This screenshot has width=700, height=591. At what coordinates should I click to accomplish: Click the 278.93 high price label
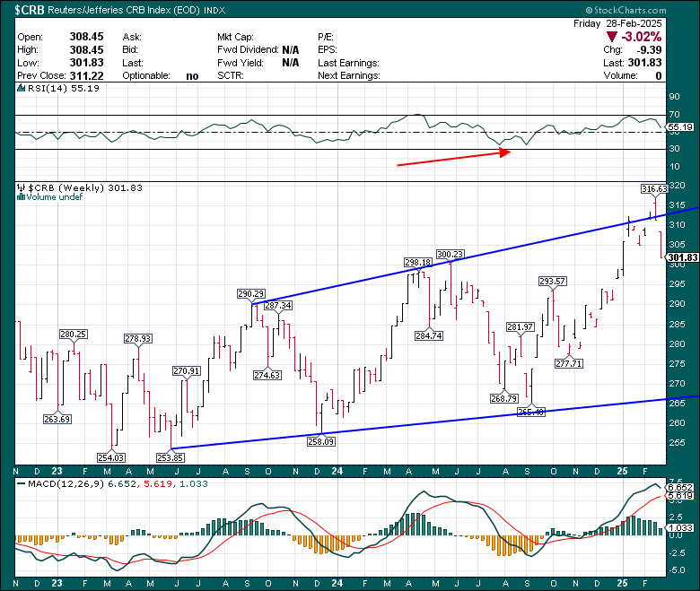click(138, 338)
